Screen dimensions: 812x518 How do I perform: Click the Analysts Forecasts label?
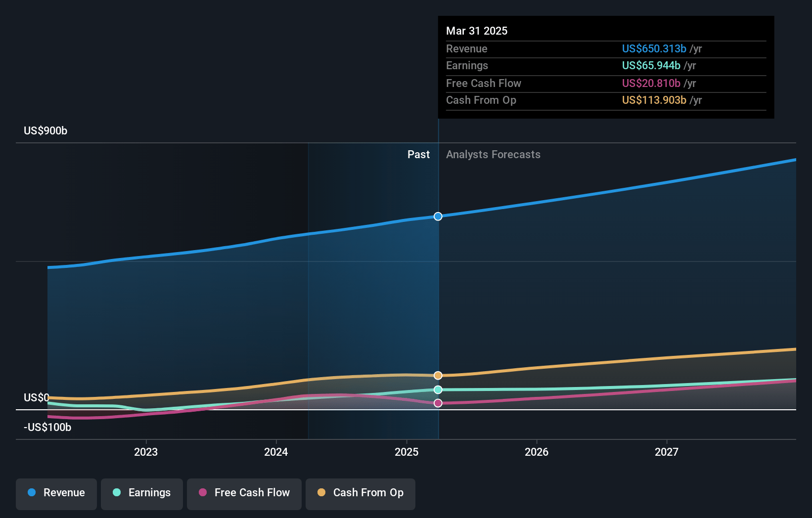(x=493, y=154)
